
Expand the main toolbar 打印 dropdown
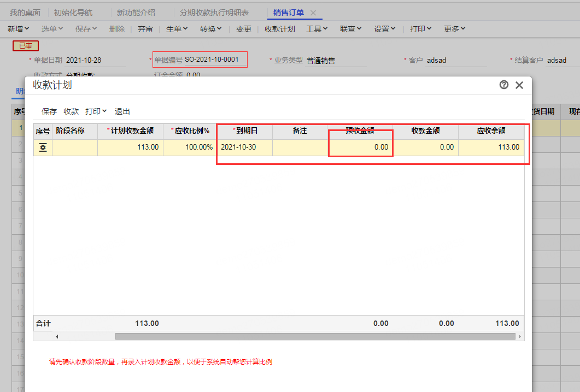420,29
